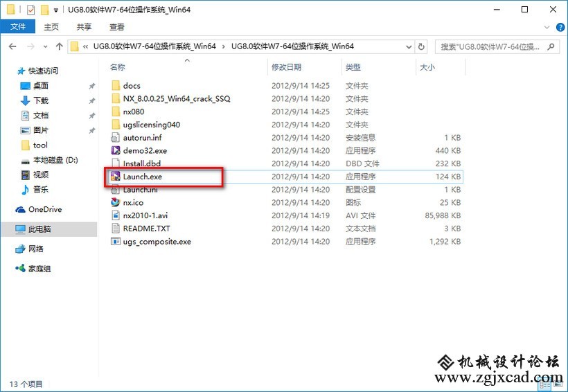Select the Launch.exe application icon

[116, 177]
